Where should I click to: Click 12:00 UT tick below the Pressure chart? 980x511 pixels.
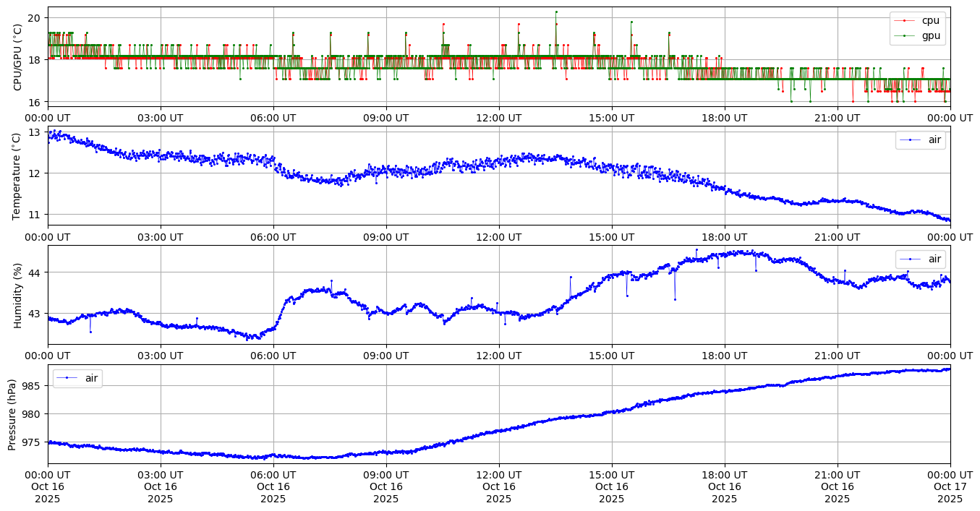(499, 475)
